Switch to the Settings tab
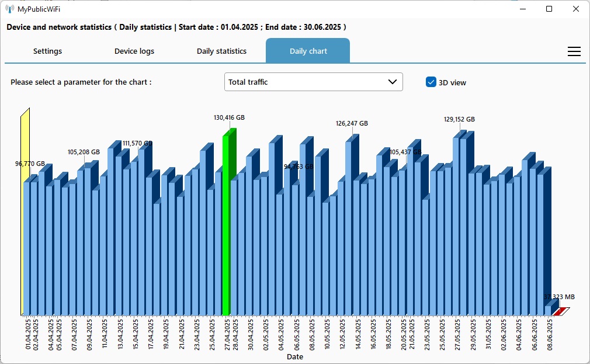 (47, 51)
